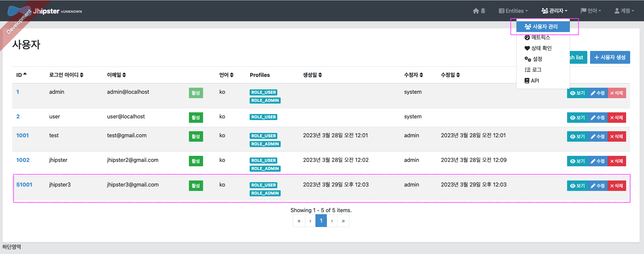The image size is (644, 254).
Task: Click the test@gmail.com email cell
Action: (127, 135)
